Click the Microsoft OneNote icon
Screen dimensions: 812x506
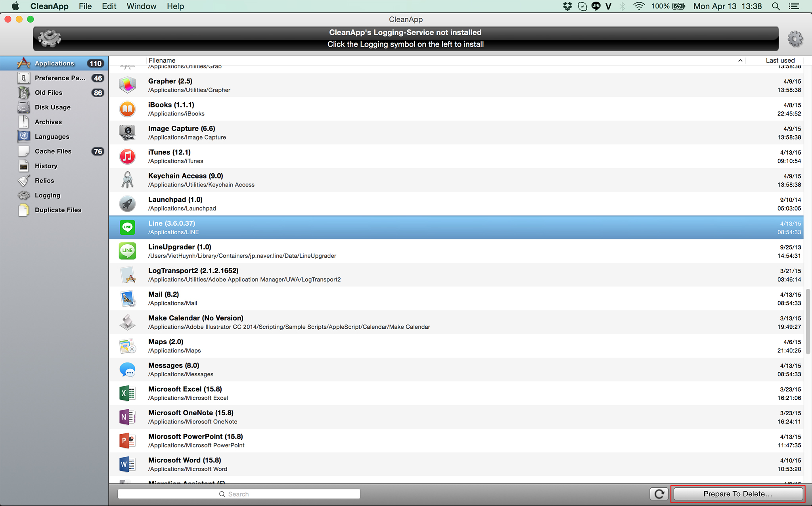pyautogui.click(x=127, y=417)
